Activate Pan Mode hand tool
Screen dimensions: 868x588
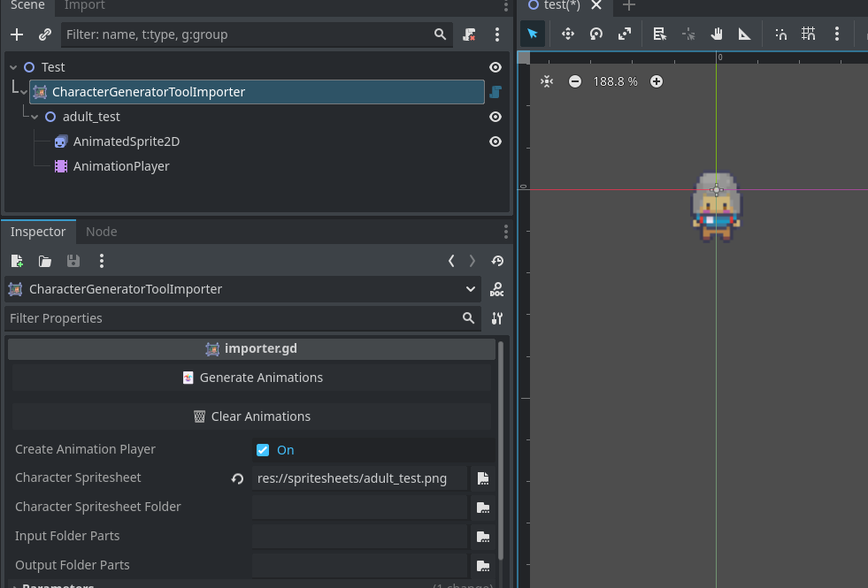coord(717,34)
